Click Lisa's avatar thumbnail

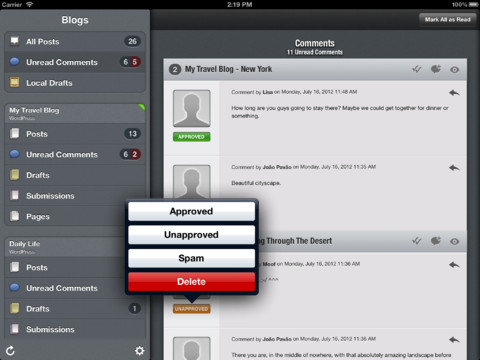click(x=191, y=108)
